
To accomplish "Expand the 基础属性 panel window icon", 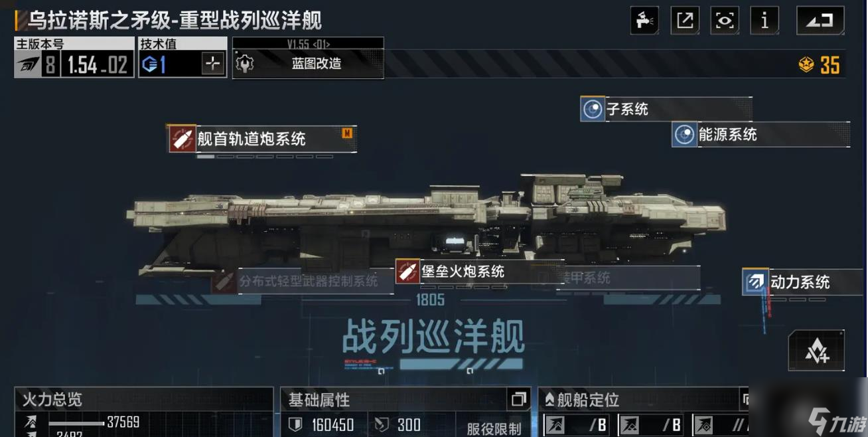I will [518, 399].
